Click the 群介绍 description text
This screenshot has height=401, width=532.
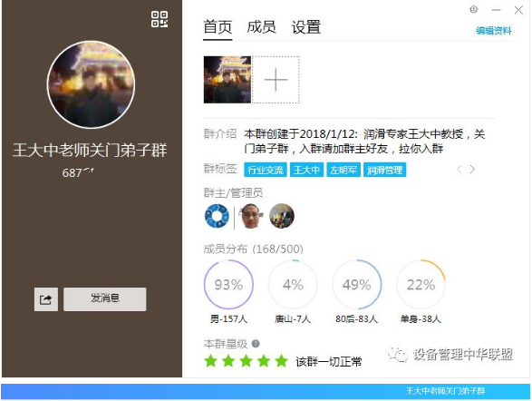tap(364, 142)
